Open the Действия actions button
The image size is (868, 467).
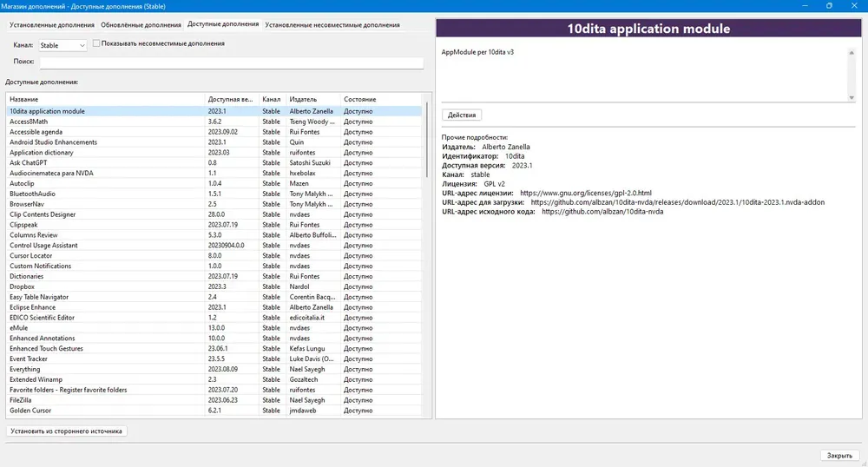[462, 115]
